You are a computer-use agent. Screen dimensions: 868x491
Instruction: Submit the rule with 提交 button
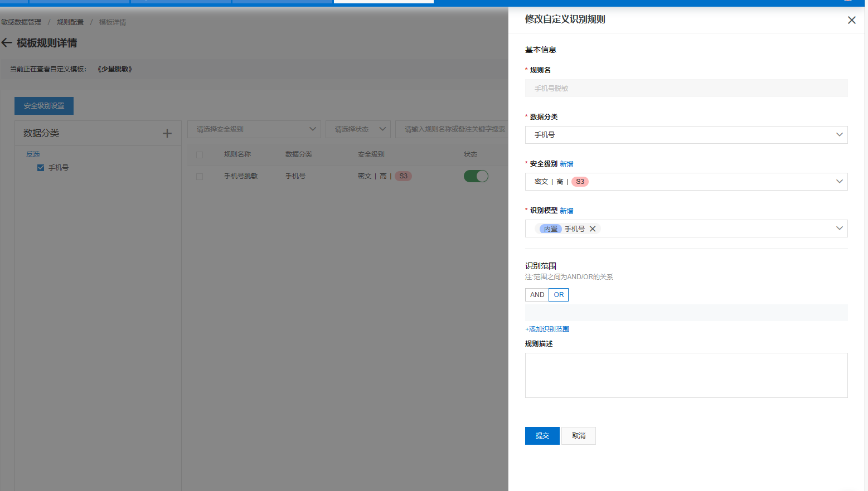542,436
